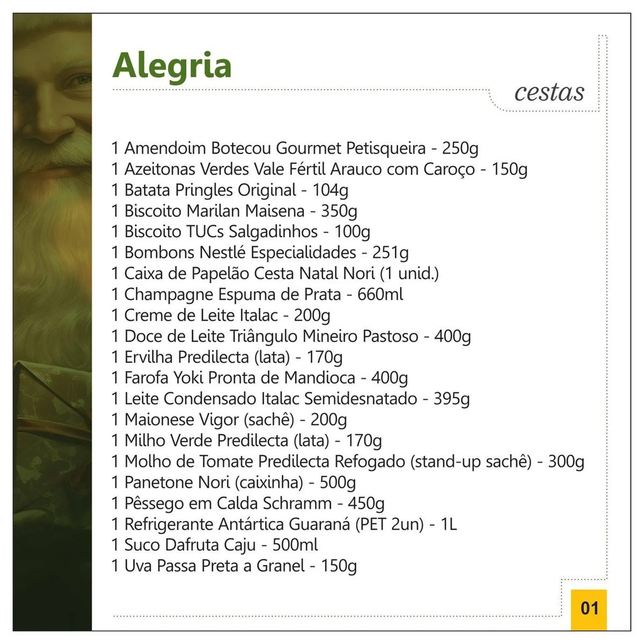
Task: Click the Leite Condensado Italac Semidesnatado item
Action: [290, 399]
